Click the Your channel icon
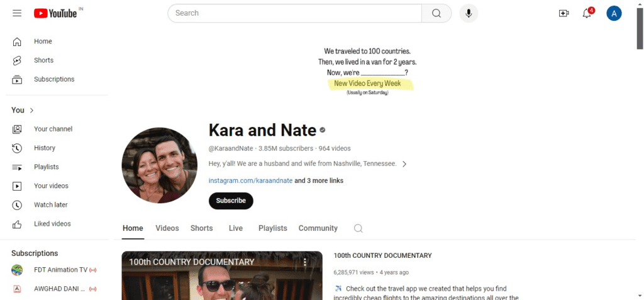The width and height of the screenshot is (644, 300). click(x=17, y=129)
